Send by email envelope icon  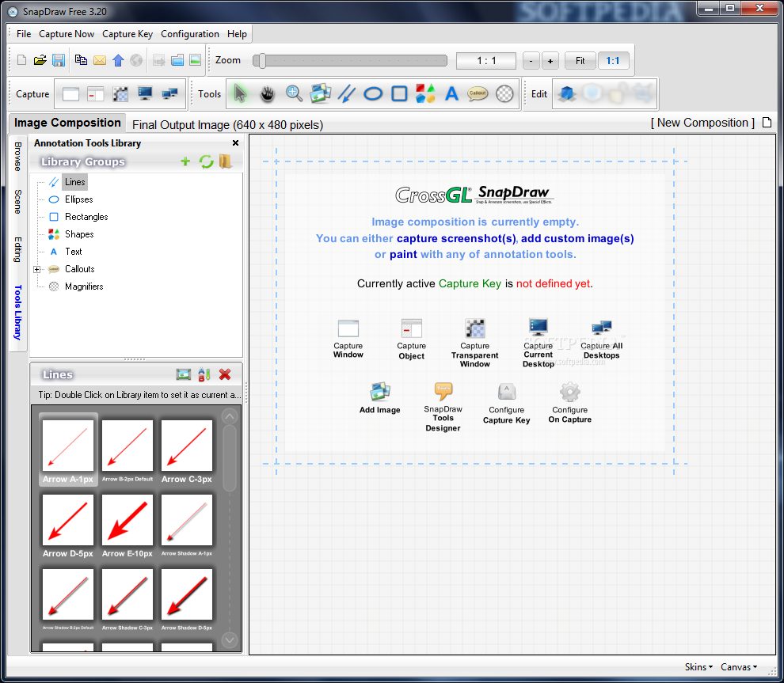pos(100,60)
